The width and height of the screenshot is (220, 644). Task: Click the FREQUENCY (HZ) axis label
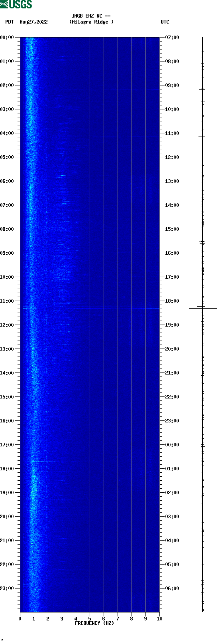point(94,623)
